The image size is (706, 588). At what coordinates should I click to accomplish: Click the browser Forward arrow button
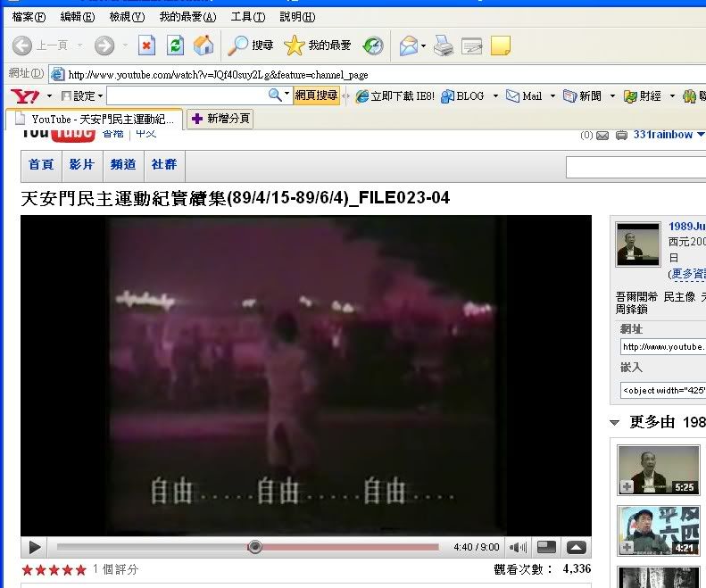pos(104,46)
